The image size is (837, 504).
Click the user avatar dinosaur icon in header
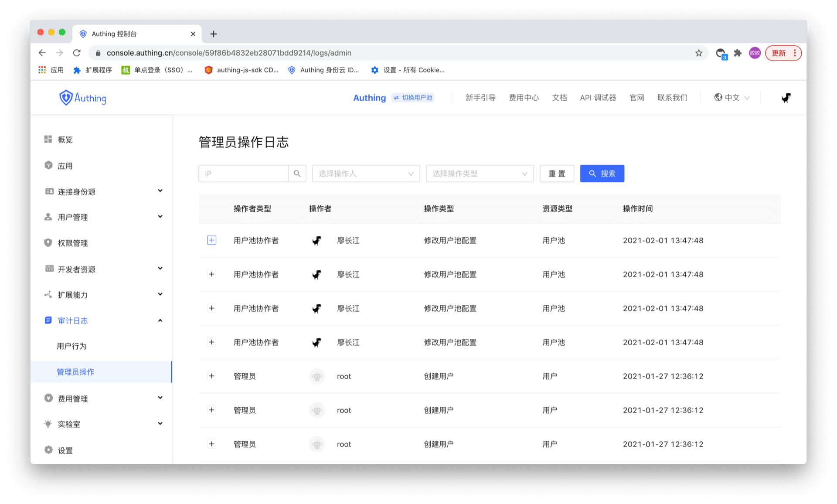coord(786,98)
